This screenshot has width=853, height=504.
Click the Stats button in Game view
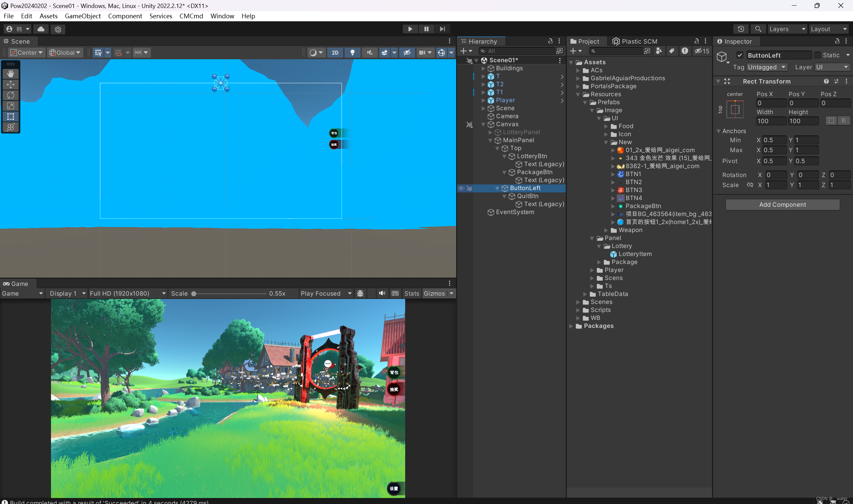pos(412,293)
